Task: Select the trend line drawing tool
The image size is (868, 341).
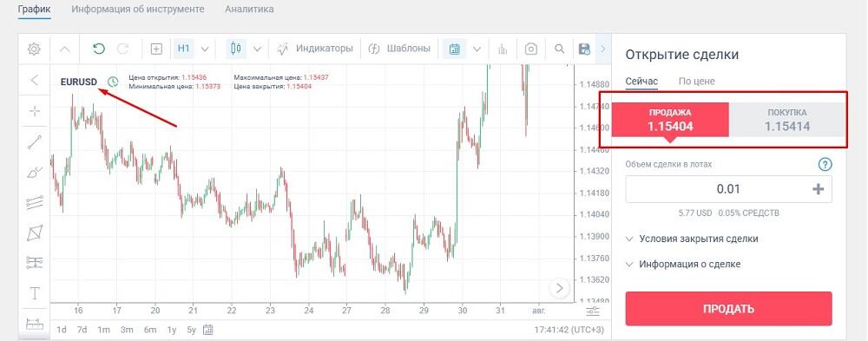Action: (35, 142)
